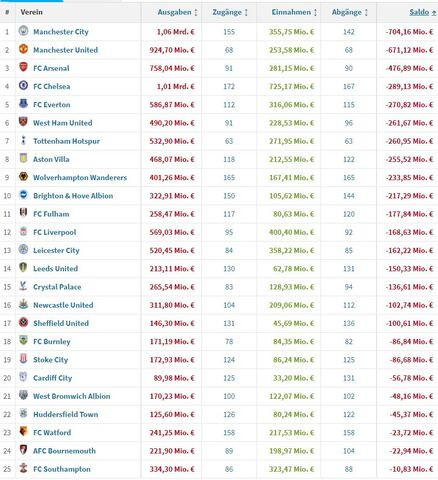The image size is (438, 480).
Task: Click the Manchester City club crest
Action: click(x=23, y=31)
